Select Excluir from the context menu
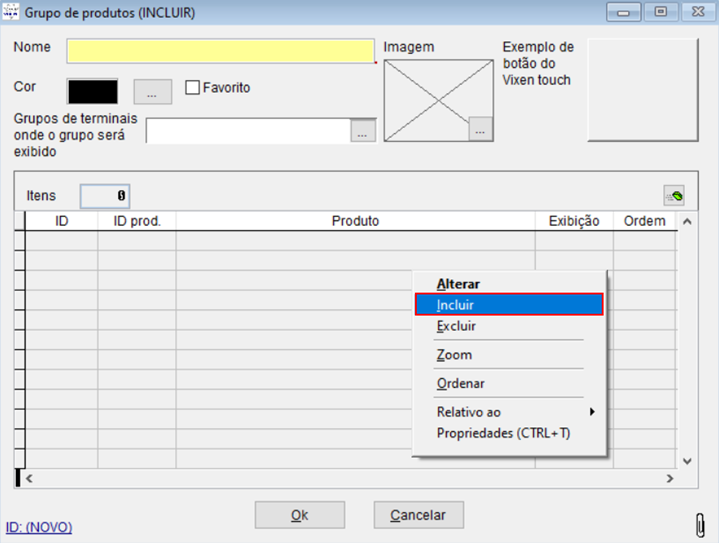Image resolution: width=719 pixels, height=543 pixels. [x=509, y=326]
